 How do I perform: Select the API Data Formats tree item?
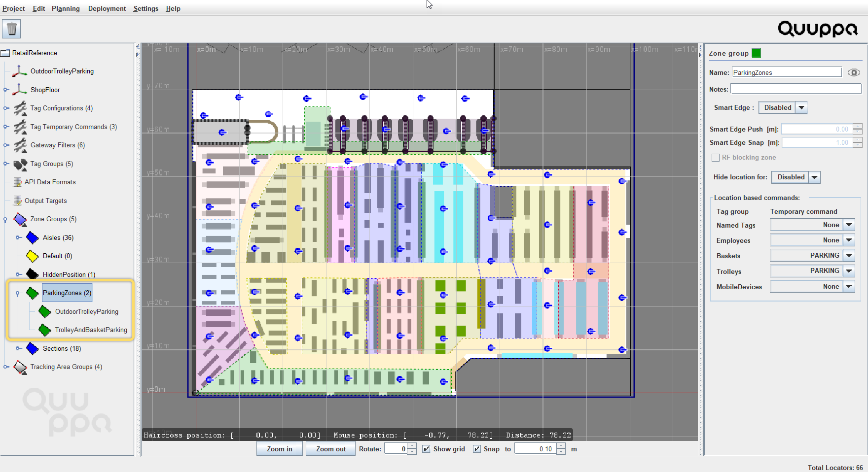pyautogui.click(x=50, y=182)
